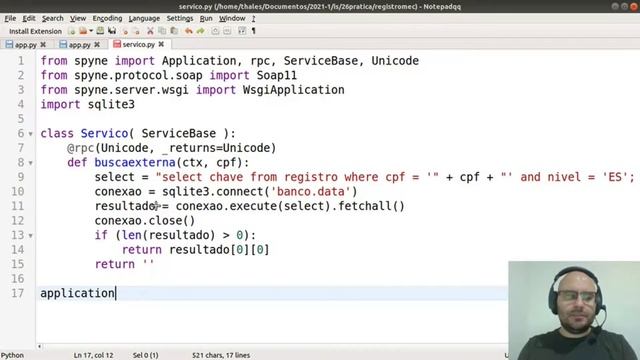The width and height of the screenshot is (640, 360).
Task: Click the Install Extension button
Action: (x=36, y=31)
